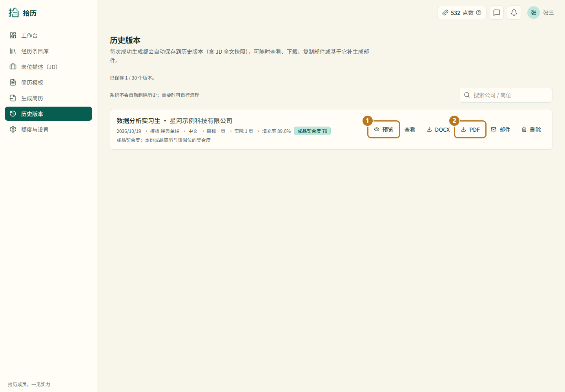The width and height of the screenshot is (565, 392).
Task: Download the version as PDF
Action: point(470,129)
